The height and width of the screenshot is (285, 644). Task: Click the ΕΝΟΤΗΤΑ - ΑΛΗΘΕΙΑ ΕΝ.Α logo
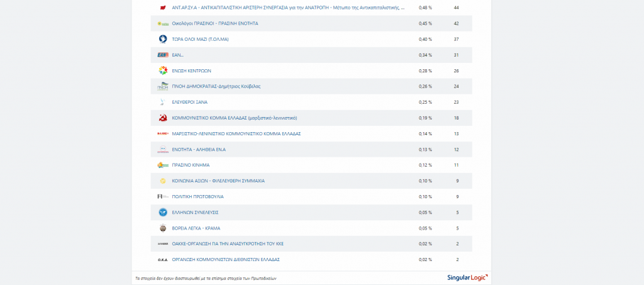coord(163,150)
